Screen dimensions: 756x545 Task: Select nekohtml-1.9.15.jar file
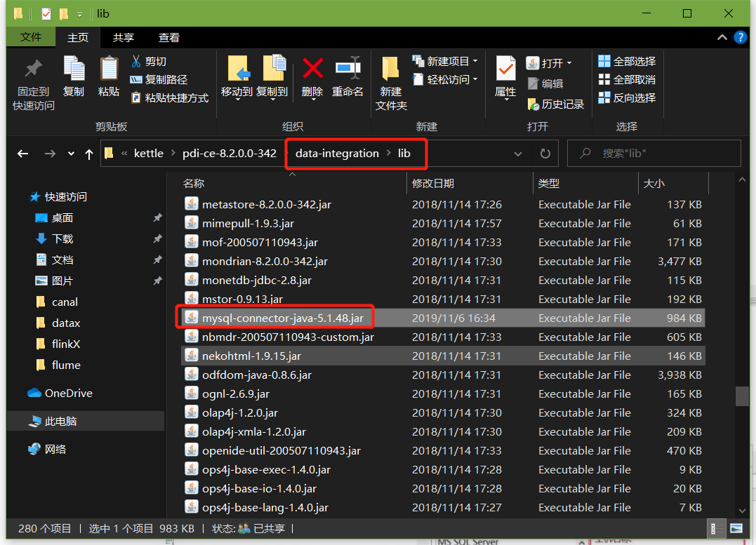[443, 356]
